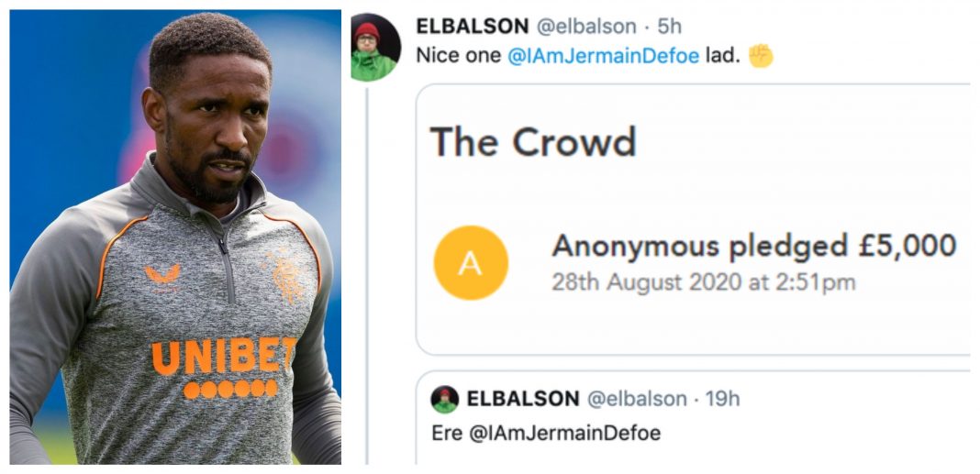980x474 pixels.
Task: Click 'Anonymous pledged £5,000' text
Action: tap(754, 246)
